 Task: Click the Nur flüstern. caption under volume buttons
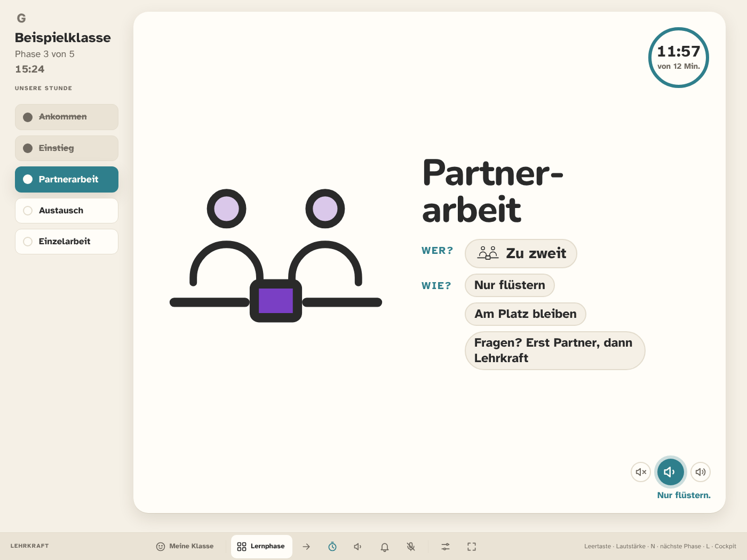click(684, 495)
